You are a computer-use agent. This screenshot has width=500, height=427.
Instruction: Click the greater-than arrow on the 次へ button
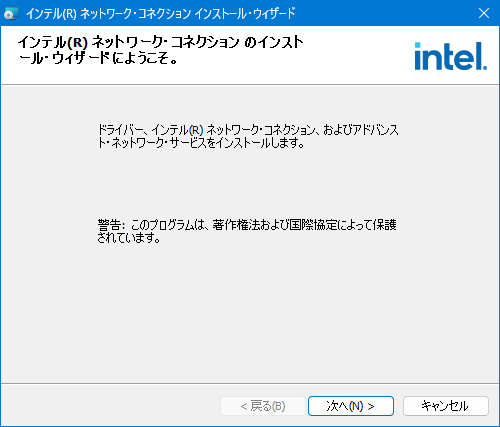pos(371,406)
